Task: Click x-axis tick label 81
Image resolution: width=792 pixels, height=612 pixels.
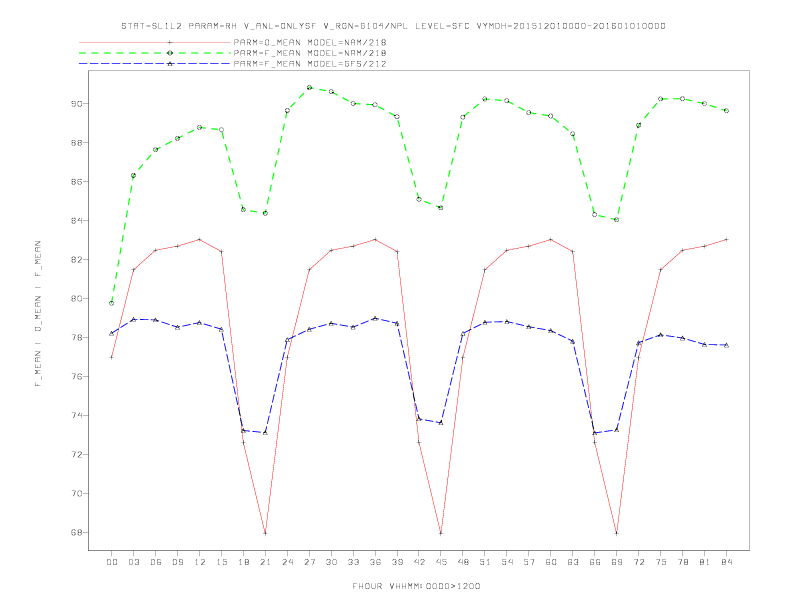Action: (705, 562)
